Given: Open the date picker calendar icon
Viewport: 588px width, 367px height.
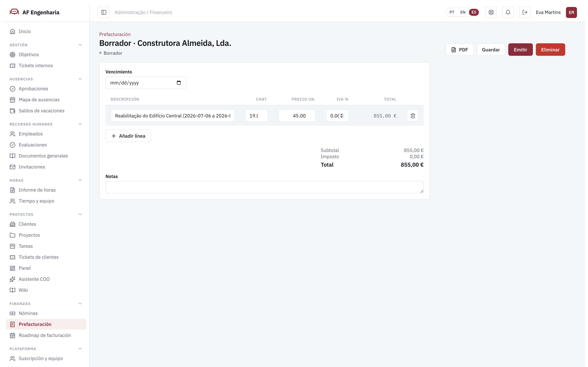Looking at the screenshot, I should pos(179,83).
